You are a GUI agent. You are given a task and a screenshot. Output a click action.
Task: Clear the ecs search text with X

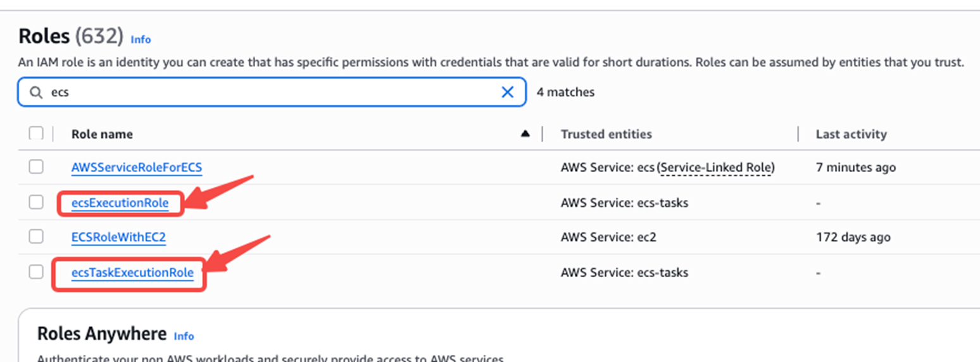tap(507, 92)
